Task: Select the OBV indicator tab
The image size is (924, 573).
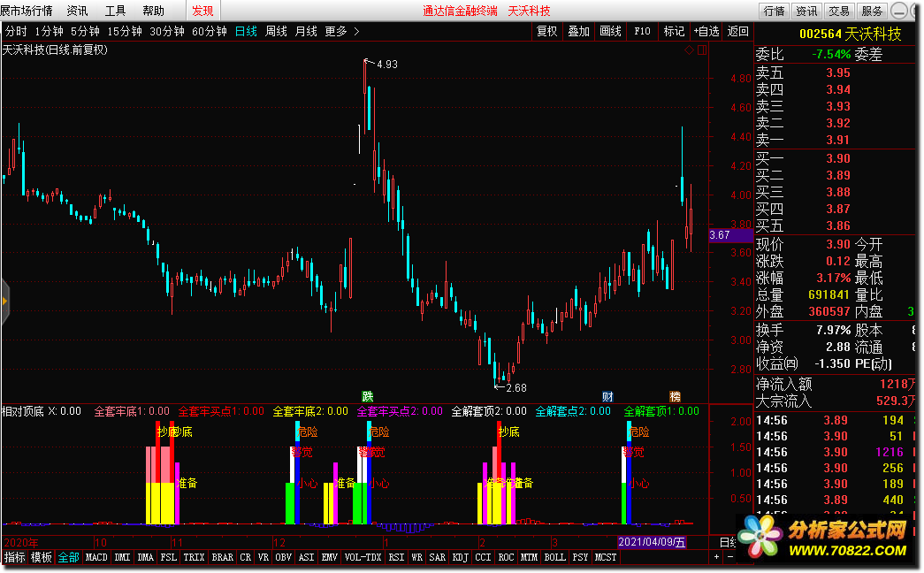Action: coord(284,557)
